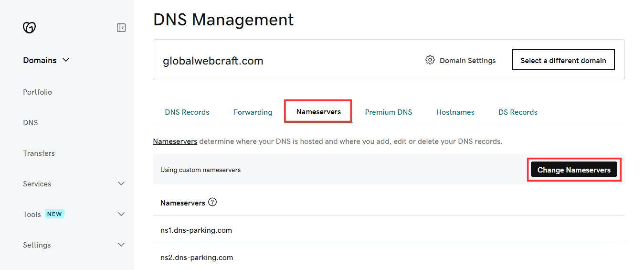This screenshot has height=270, width=644.
Task: Click Select a different domain button
Action: pos(563,60)
